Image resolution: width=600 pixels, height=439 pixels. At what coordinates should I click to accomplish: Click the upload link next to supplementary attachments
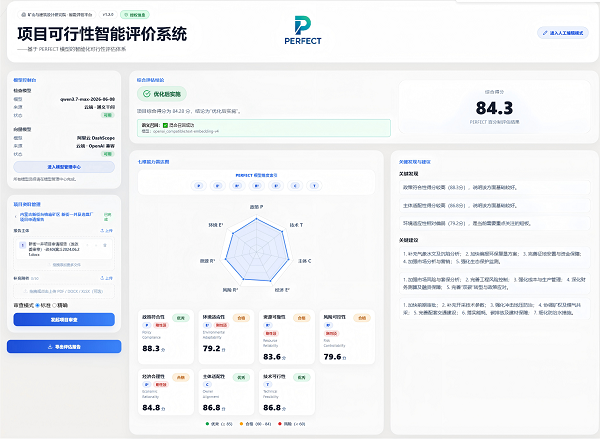[x=106, y=278]
